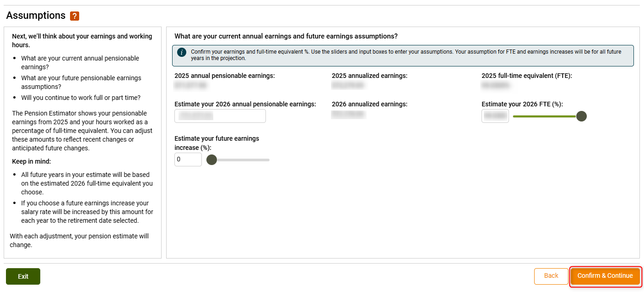The height and width of the screenshot is (292, 644).
Task: Select the future earnings increase input showing 0
Action: [x=188, y=160]
